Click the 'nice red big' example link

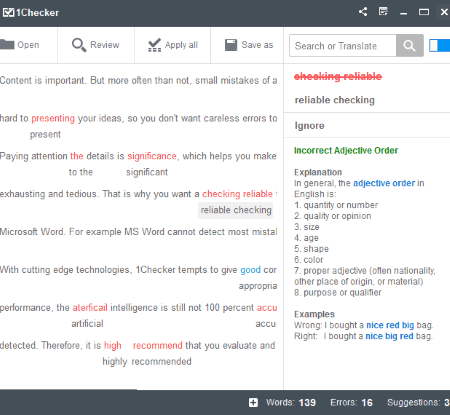pos(390,325)
